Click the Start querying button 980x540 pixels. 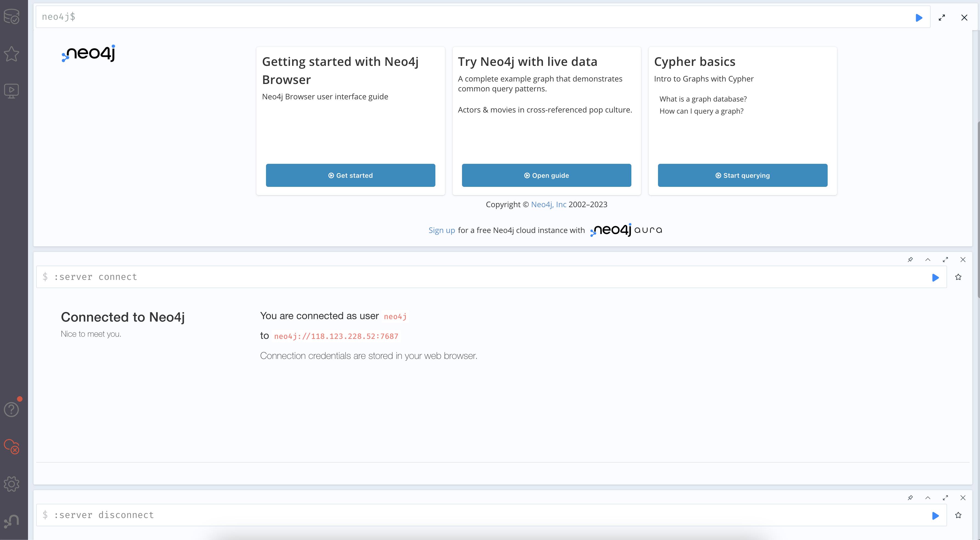[743, 175]
